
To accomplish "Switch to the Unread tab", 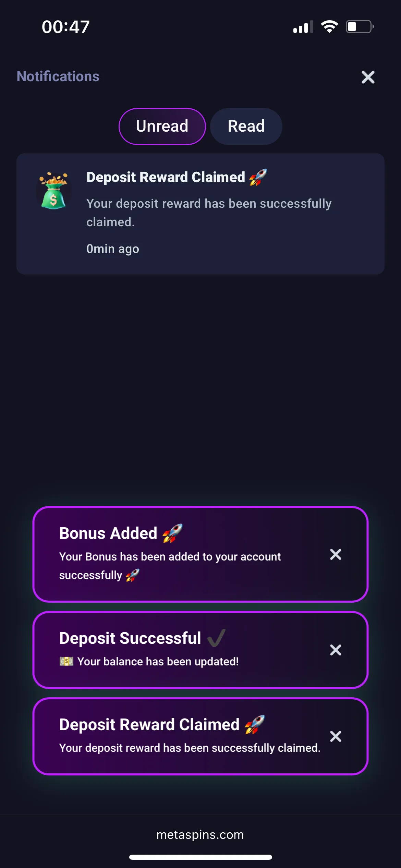I will [x=162, y=126].
